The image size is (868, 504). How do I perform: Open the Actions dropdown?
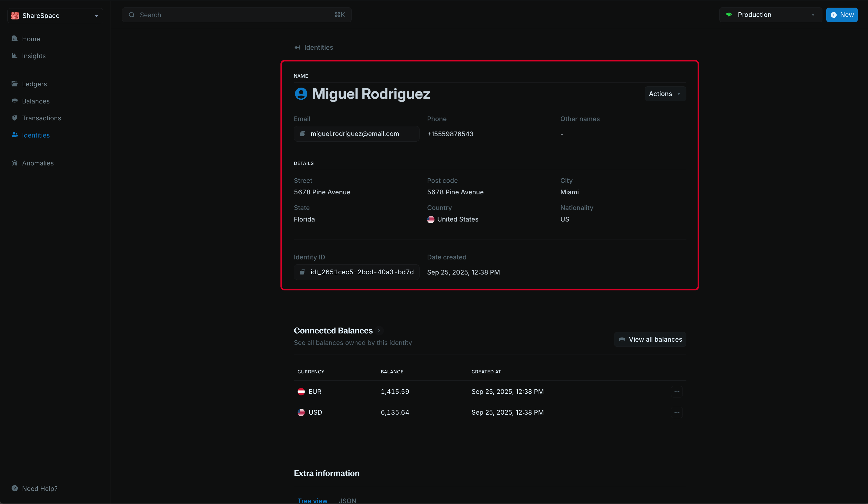pyautogui.click(x=664, y=93)
